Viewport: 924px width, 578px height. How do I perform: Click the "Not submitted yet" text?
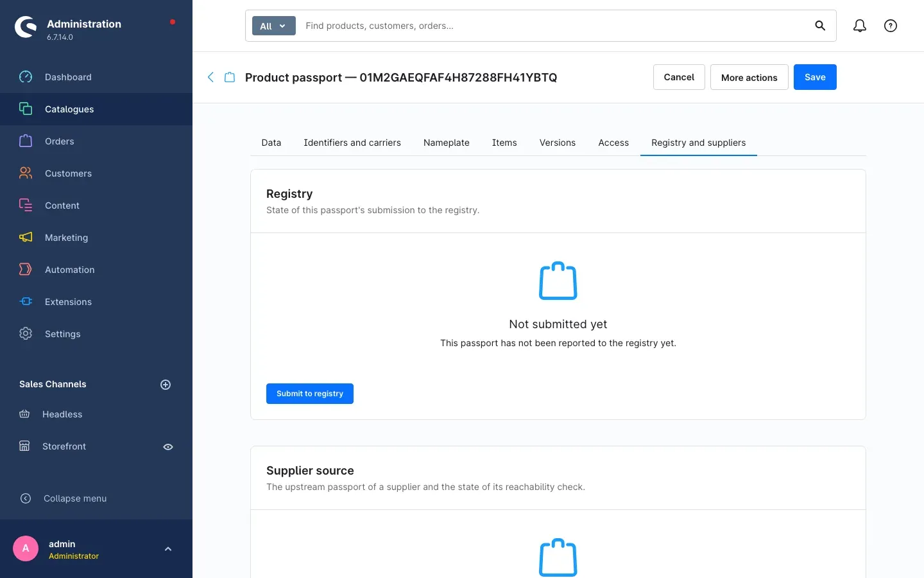tap(558, 324)
